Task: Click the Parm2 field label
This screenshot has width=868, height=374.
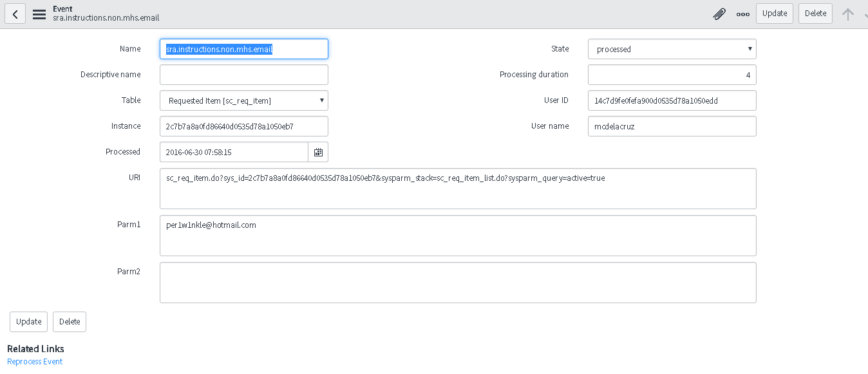Action: 129,272
